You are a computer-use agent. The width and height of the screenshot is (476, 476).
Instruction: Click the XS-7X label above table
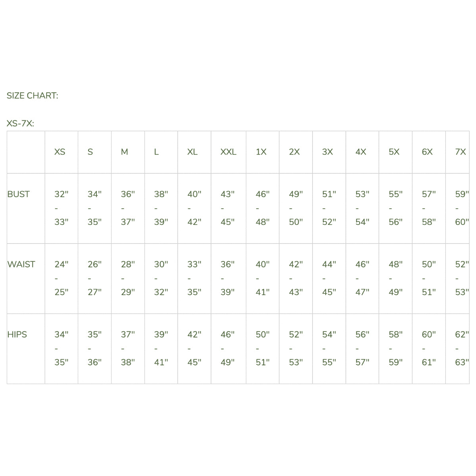coord(20,123)
